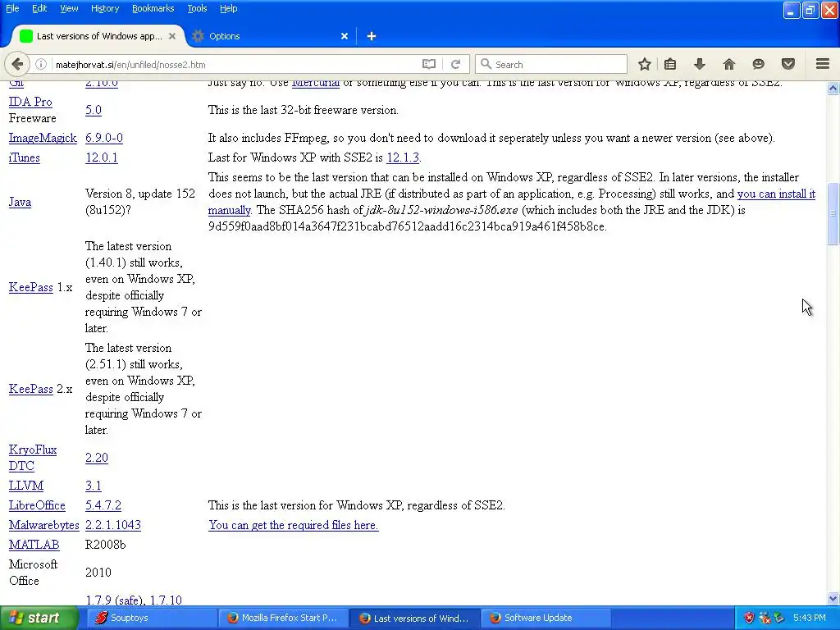Switch to Souptoys taskbar item
The image size is (840, 630).
coord(151,619)
